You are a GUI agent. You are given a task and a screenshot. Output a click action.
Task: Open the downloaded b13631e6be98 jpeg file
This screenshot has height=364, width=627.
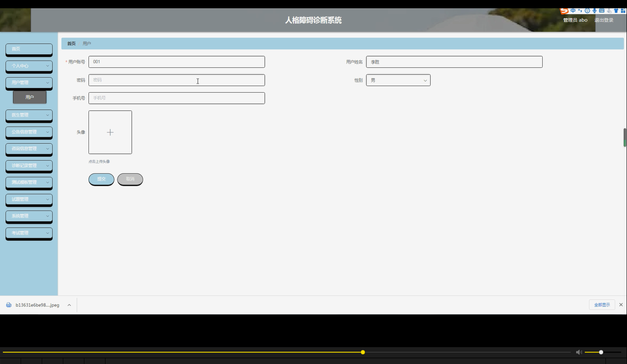tap(38, 305)
